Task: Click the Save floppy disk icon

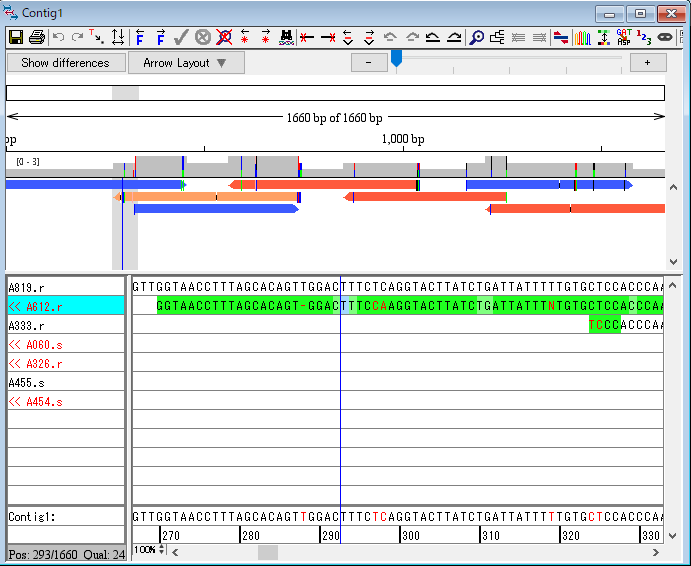Action: click(x=16, y=37)
